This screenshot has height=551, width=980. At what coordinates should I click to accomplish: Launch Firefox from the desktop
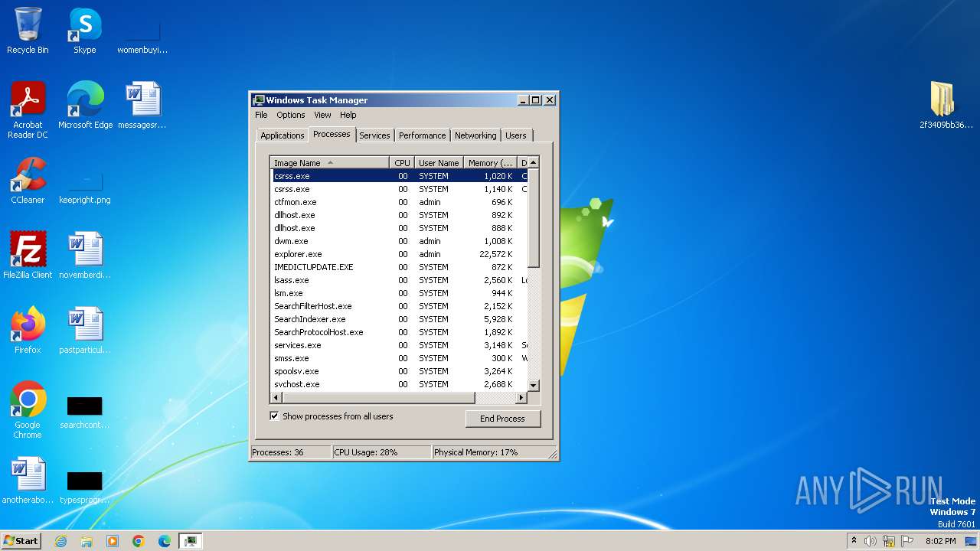point(28,330)
